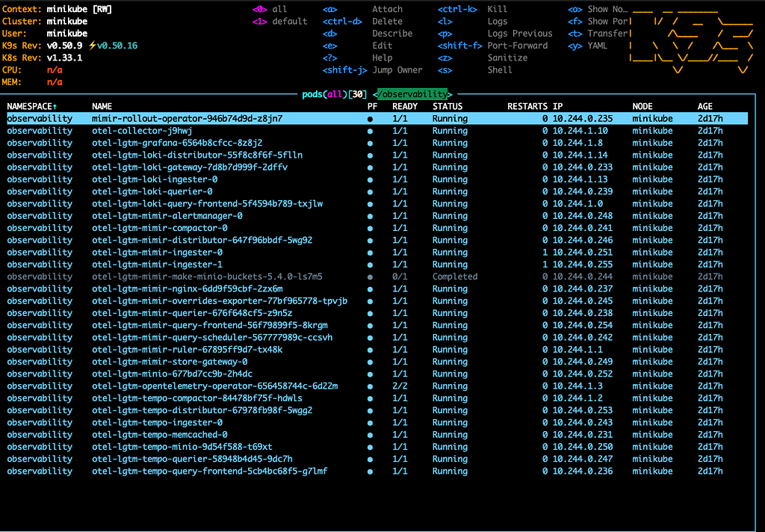The height and width of the screenshot is (532, 765).
Task: Click the Logs Previous shortcut hint
Action: 519,34
